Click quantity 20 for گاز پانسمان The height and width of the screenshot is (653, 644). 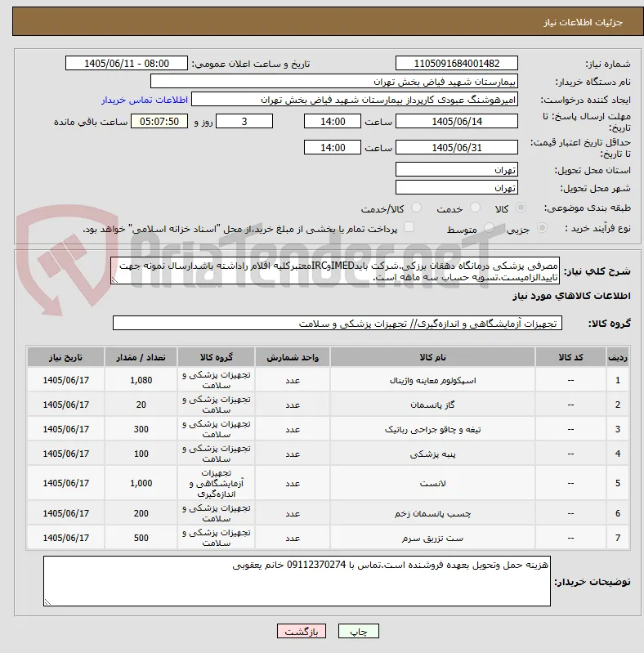[x=141, y=405]
